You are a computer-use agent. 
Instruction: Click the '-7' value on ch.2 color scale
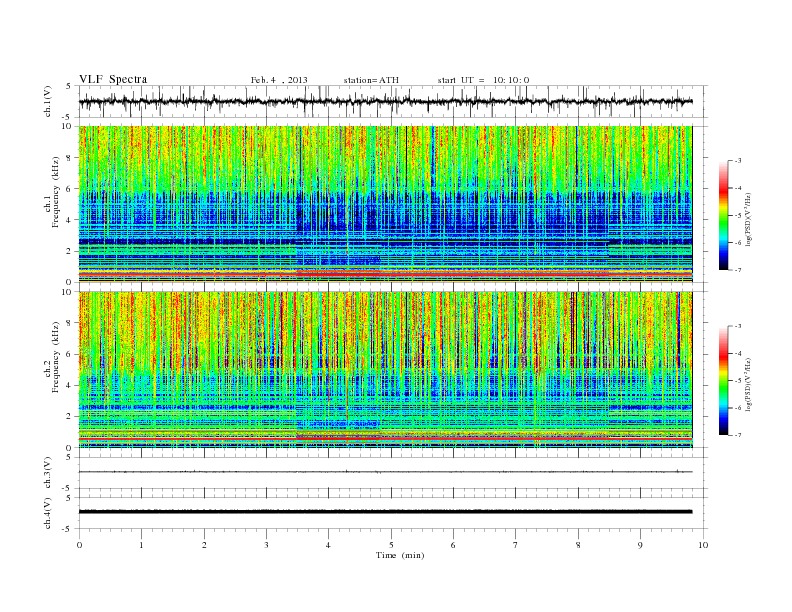pos(738,435)
